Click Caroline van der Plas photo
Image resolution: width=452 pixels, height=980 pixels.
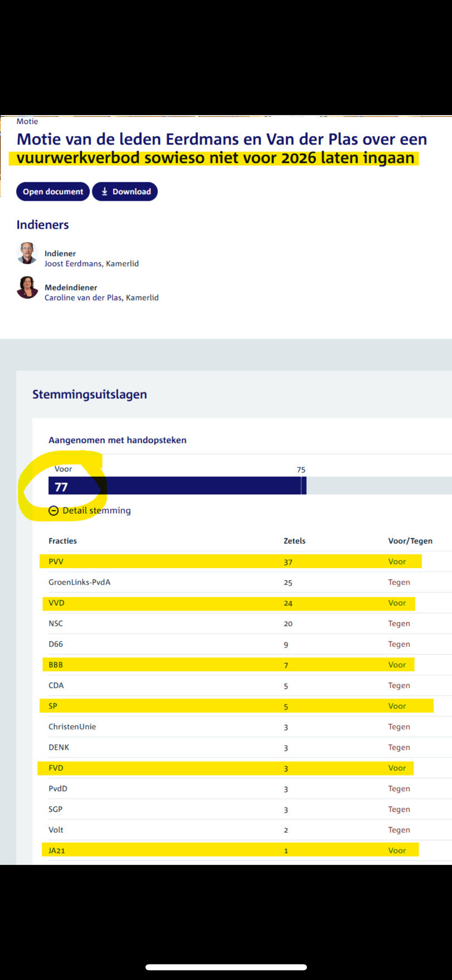click(x=27, y=288)
